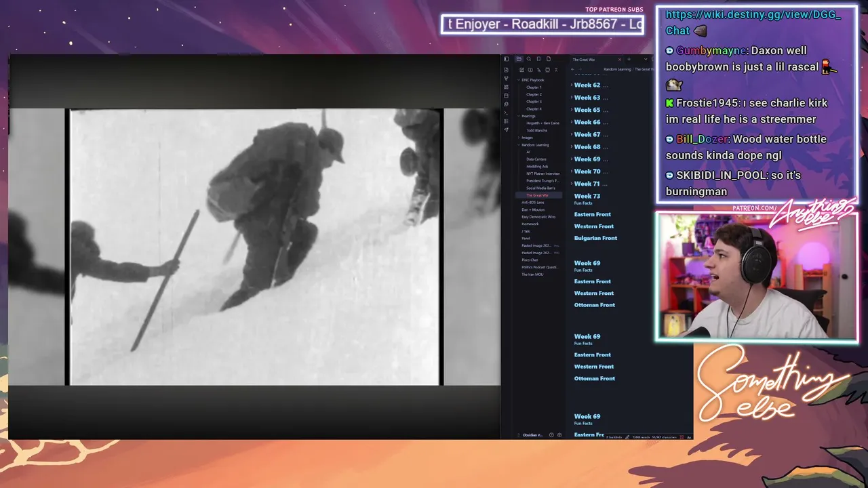This screenshot has width=868, height=488.
Task: Open the Anti-BDS Laws note
Action: (532, 203)
